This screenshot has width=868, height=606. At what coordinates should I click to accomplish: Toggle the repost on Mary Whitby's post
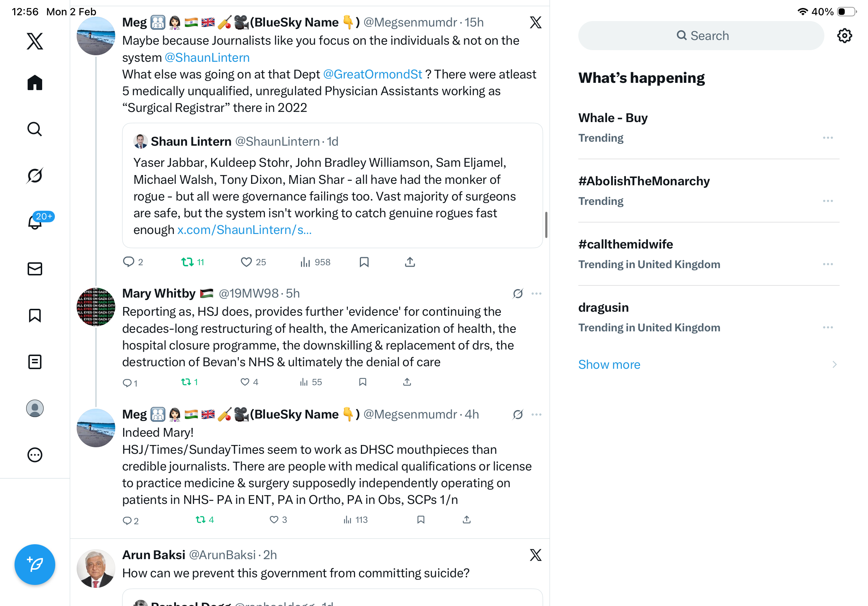coord(189,382)
